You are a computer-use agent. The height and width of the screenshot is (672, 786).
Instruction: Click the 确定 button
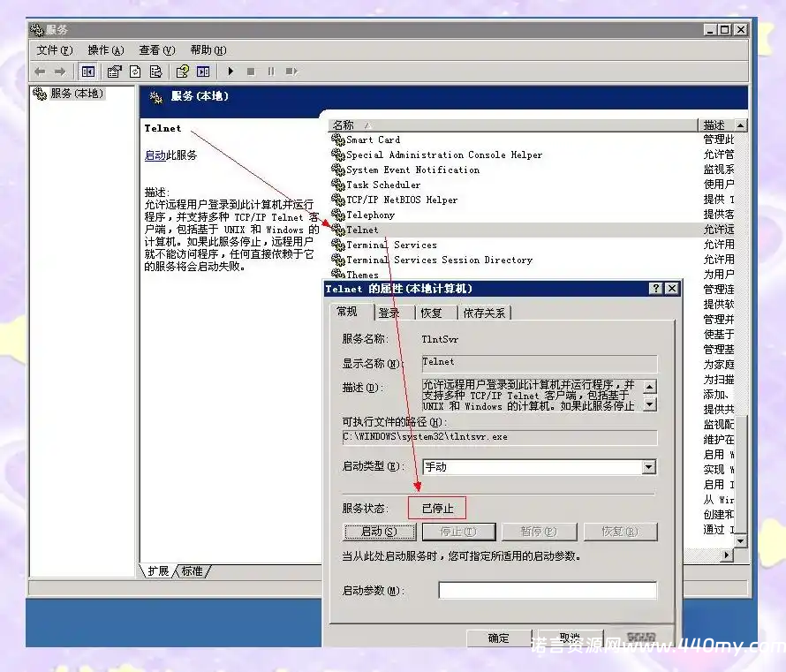pos(498,638)
